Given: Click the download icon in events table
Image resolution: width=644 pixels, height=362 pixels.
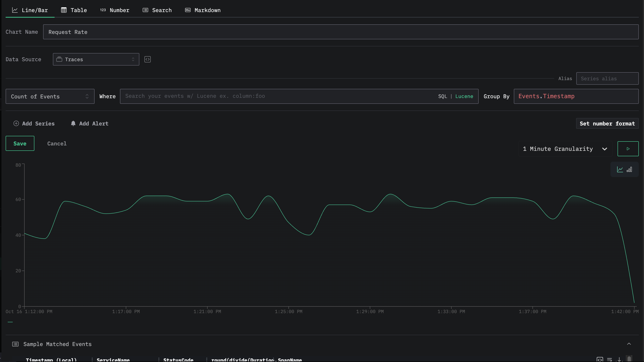Looking at the screenshot, I should pos(619,359).
